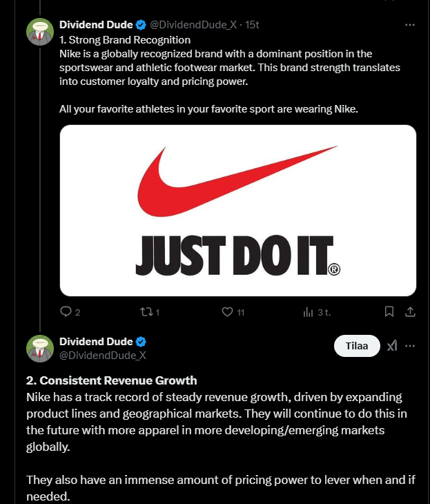This screenshot has height=504, width=430.
Task: Open the Nike Just Do It image
Action: coord(237,211)
